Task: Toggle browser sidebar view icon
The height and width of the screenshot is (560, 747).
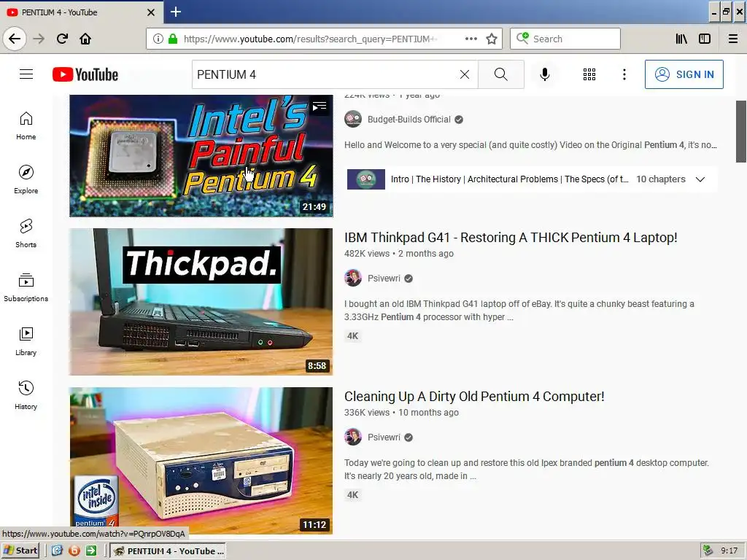Action: (x=705, y=39)
